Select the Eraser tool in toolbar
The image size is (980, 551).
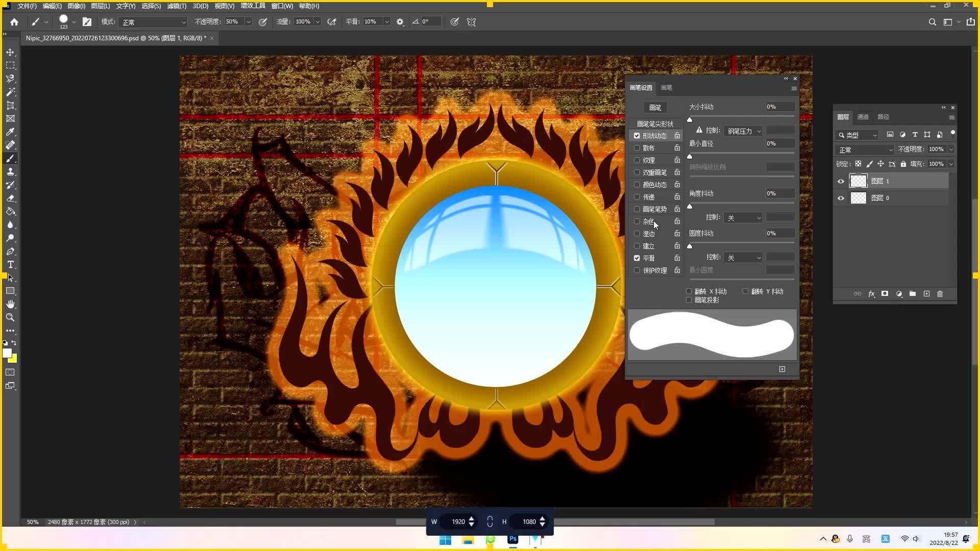click(x=10, y=198)
